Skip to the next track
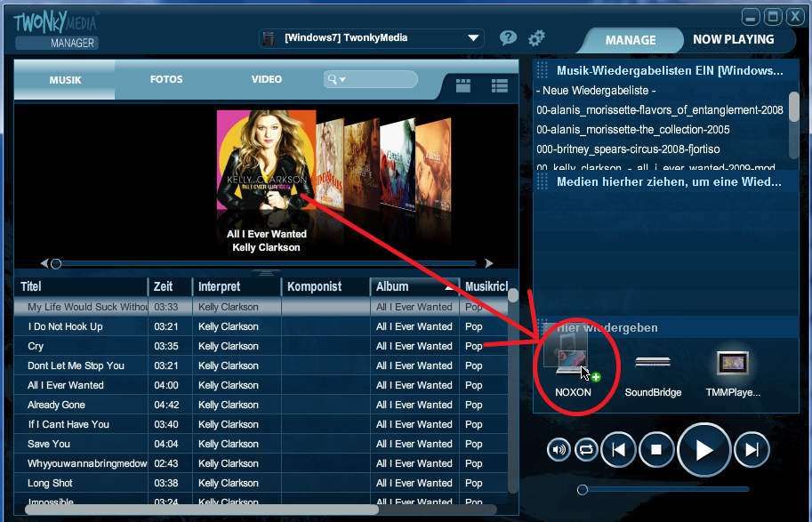Viewport: 812px width, 522px height. tap(752, 449)
